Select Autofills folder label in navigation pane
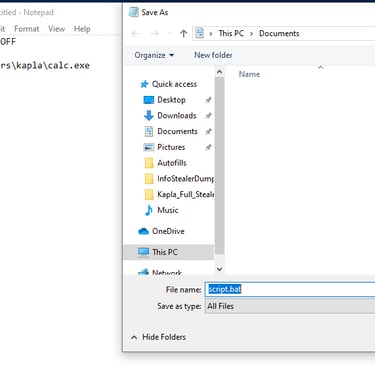Screen dimensions: 375x366 click(172, 163)
